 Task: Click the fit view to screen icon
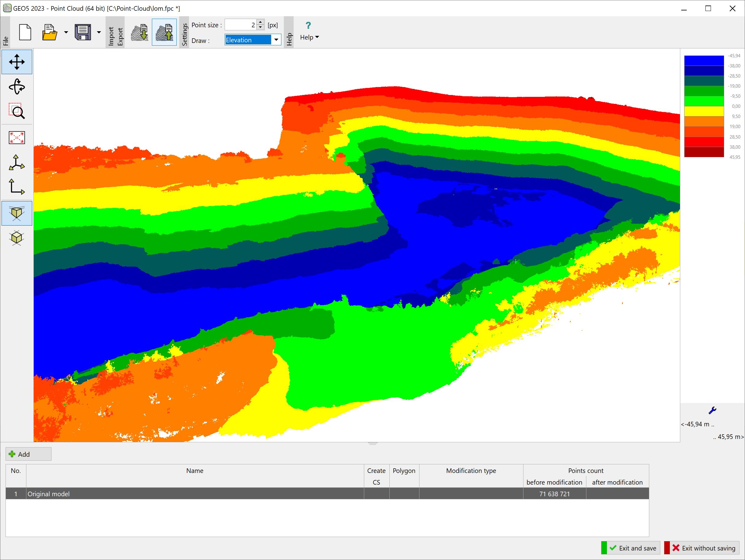(17, 137)
